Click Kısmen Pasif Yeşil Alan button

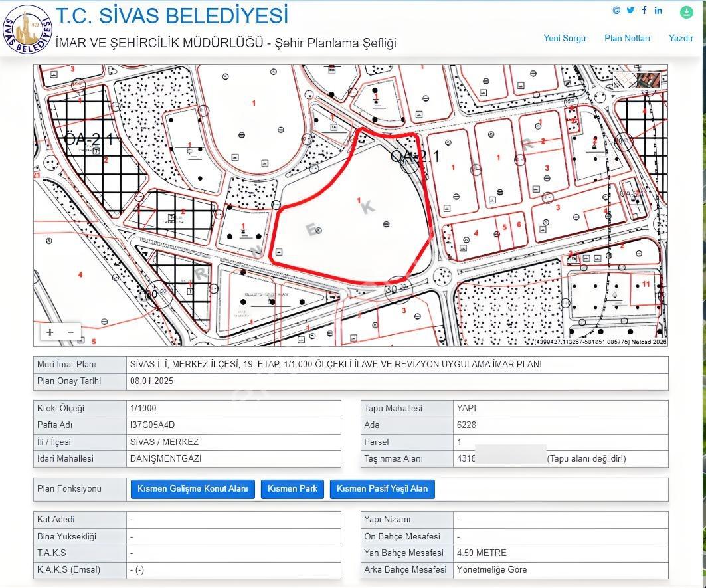coord(383,489)
